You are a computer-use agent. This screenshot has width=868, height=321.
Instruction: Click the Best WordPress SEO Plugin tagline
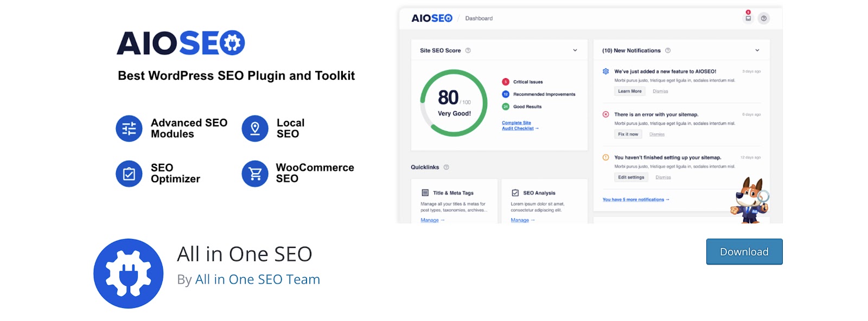pyautogui.click(x=237, y=76)
